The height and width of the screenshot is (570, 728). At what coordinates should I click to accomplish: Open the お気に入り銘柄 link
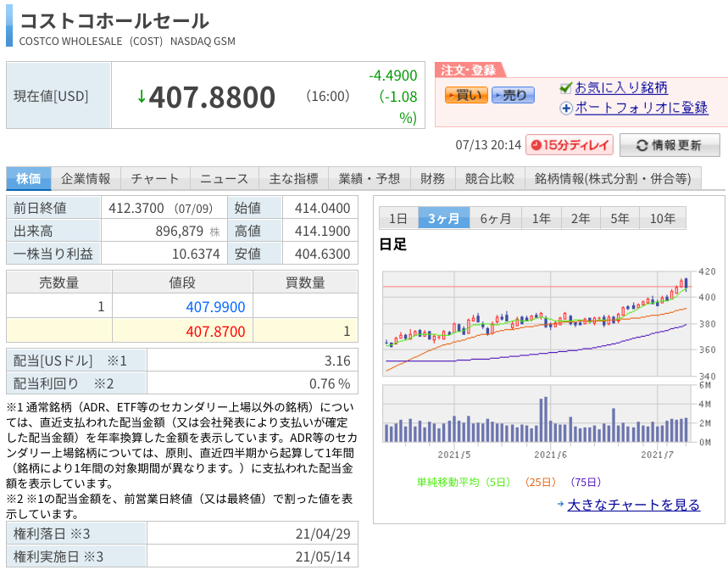coord(620,87)
